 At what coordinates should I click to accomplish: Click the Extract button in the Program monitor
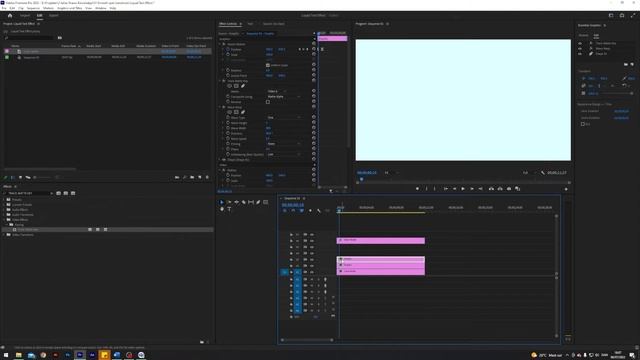click(500, 189)
